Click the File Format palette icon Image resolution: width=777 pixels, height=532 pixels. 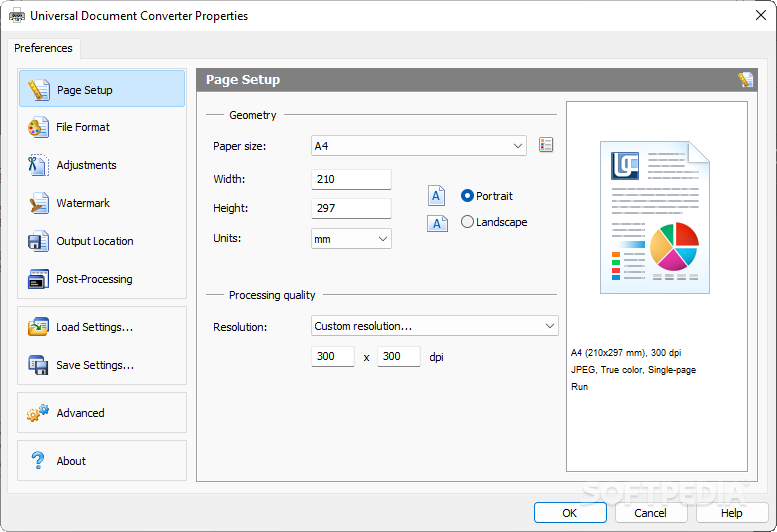[x=38, y=127]
